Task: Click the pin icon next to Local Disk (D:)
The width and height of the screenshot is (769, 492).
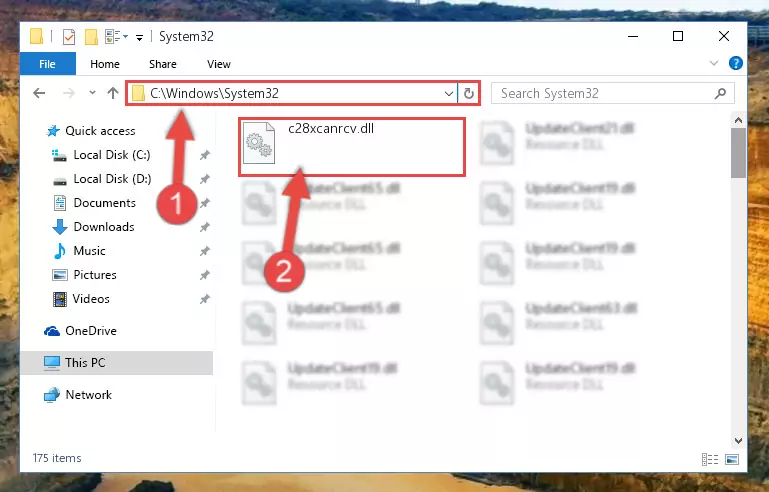Action: pos(205,179)
